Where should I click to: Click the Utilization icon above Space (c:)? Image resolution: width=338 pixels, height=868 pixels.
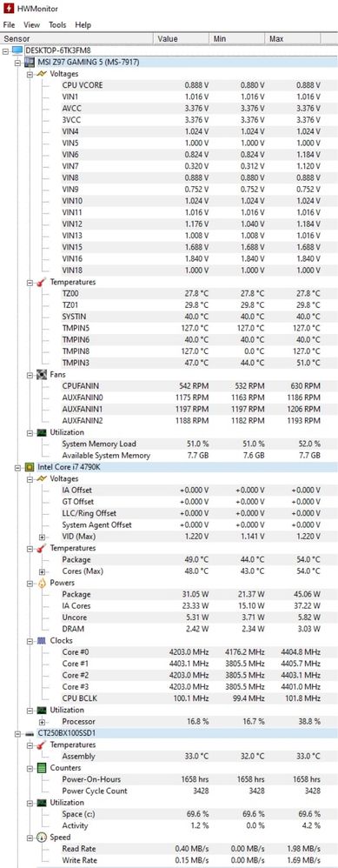click(42, 803)
